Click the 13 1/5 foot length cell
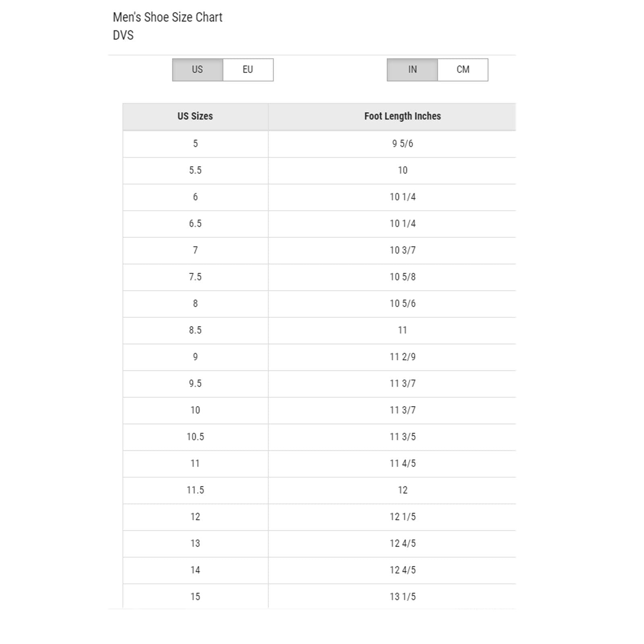 [402, 597]
